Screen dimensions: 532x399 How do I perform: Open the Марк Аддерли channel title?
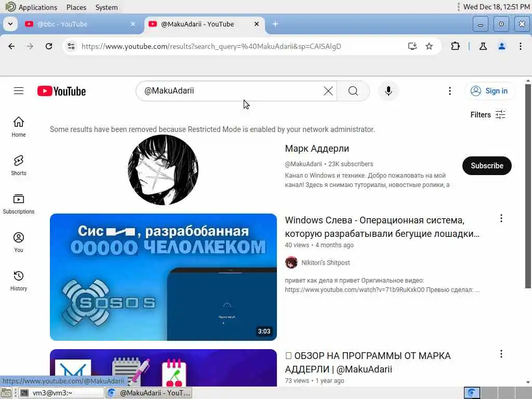coord(317,149)
